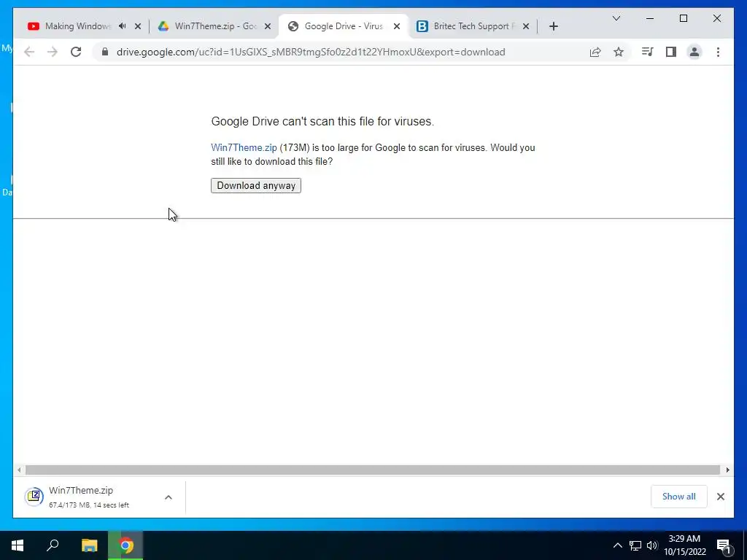This screenshot has height=560, width=747.
Task: Go back to the previous page
Action: pyautogui.click(x=29, y=52)
